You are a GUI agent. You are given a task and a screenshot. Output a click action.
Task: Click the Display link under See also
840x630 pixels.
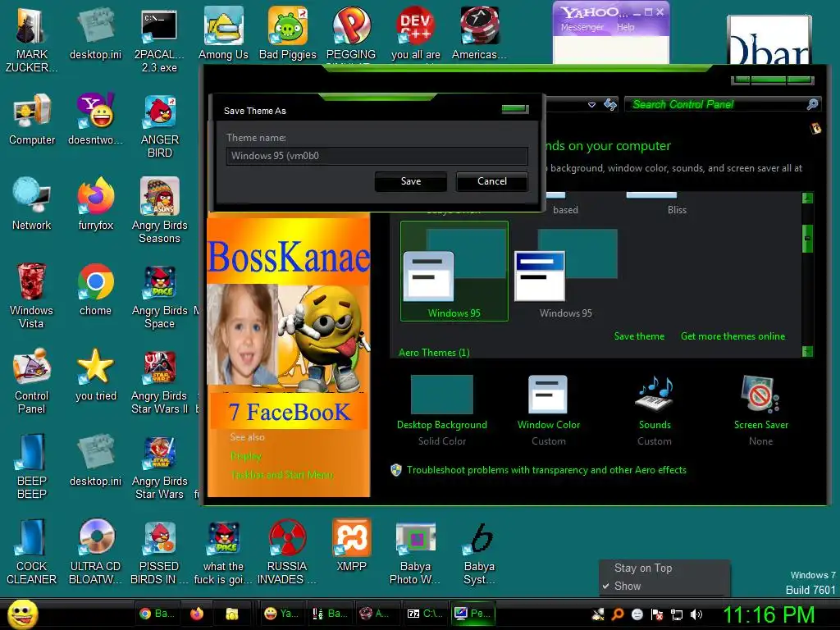(246, 456)
